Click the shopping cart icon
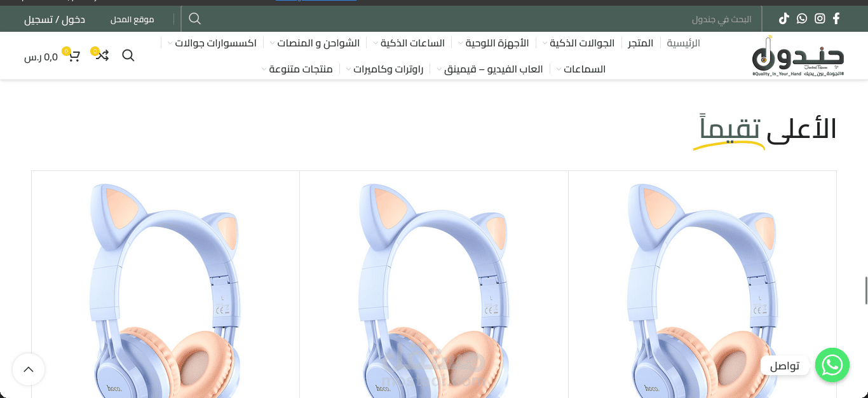The height and width of the screenshot is (398, 868). pos(74,55)
